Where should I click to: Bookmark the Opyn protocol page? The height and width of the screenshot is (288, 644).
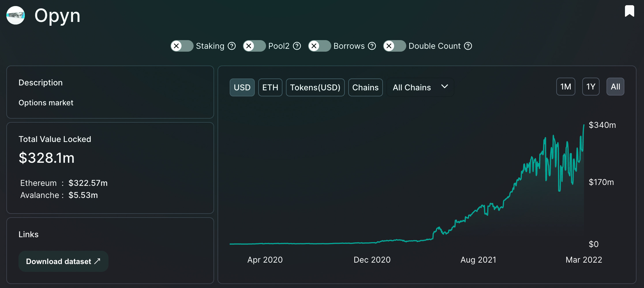(x=629, y=11)
